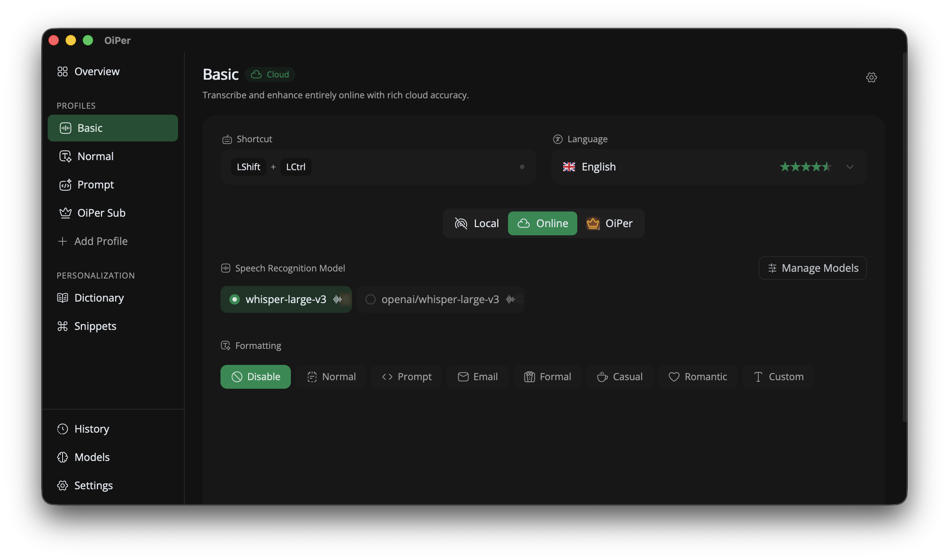Choose Custom formatting
The height and width of the screenshot is (560, 949).
coord(778,376)
